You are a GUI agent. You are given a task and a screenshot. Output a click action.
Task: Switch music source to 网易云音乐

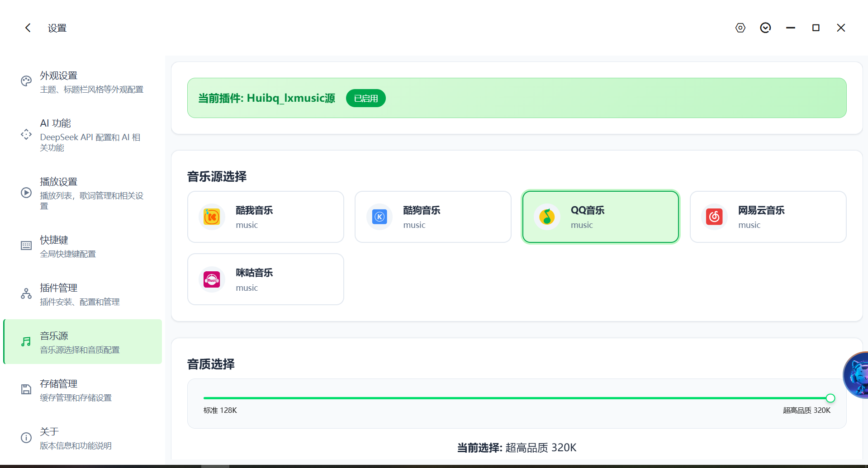[768, 217]
